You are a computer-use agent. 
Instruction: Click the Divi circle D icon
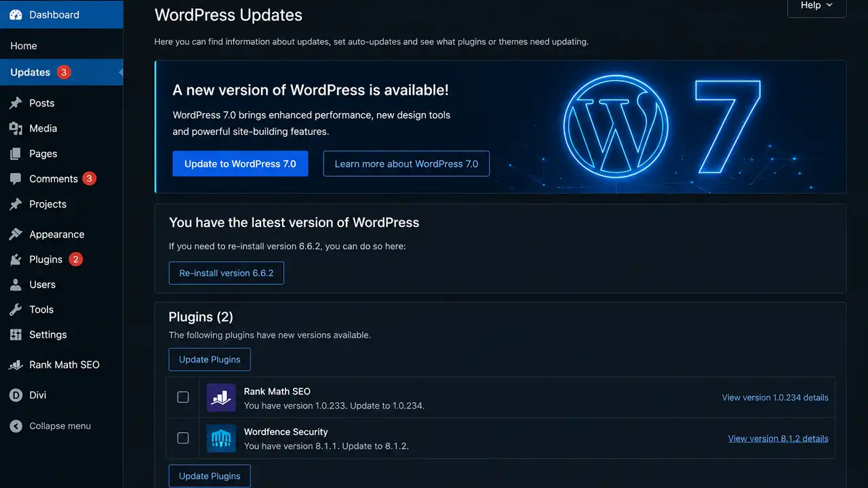pyautogui.click(x=16, y=395)
